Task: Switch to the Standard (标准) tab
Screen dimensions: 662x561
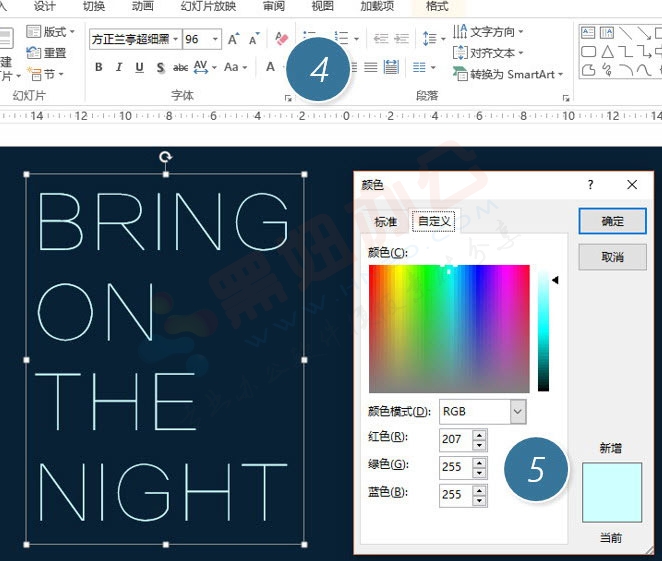Action: (386, 222)
